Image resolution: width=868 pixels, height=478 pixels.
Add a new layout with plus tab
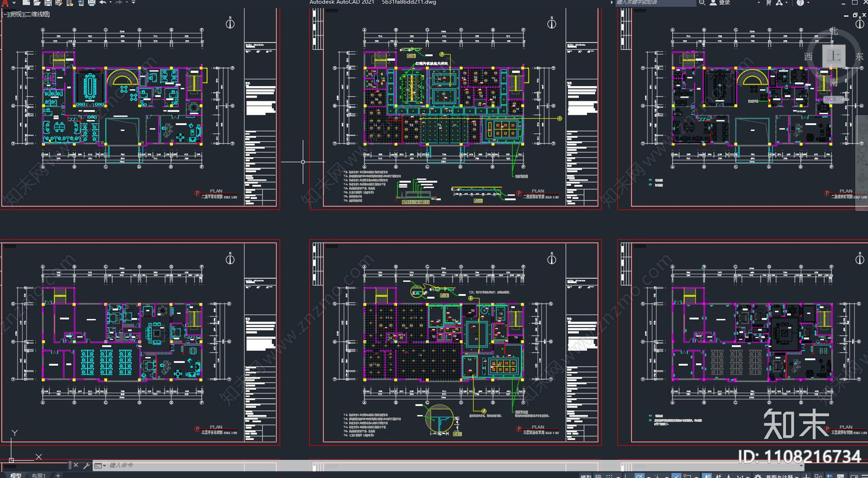[58, 475]
